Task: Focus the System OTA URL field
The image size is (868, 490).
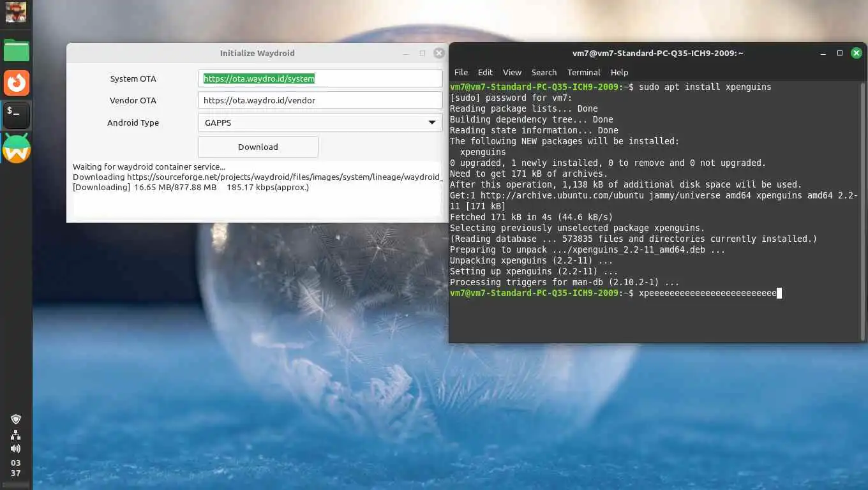Action: coord(320,78)
